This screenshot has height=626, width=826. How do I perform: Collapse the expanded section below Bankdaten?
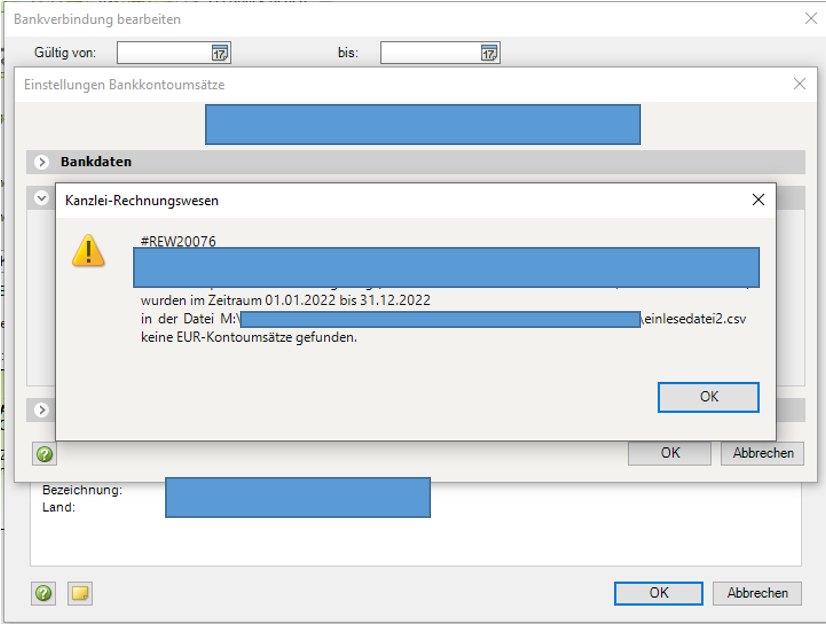[x=42, y=198]
